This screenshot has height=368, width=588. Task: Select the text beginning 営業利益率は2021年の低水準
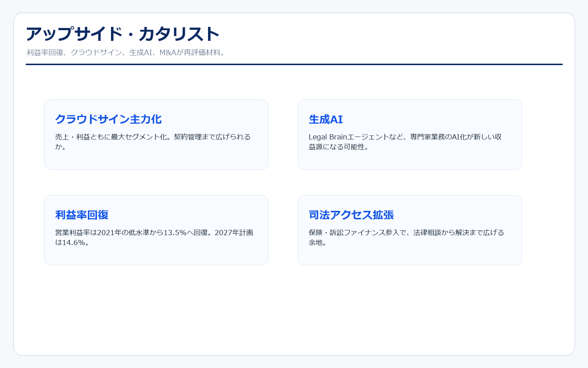154,237
